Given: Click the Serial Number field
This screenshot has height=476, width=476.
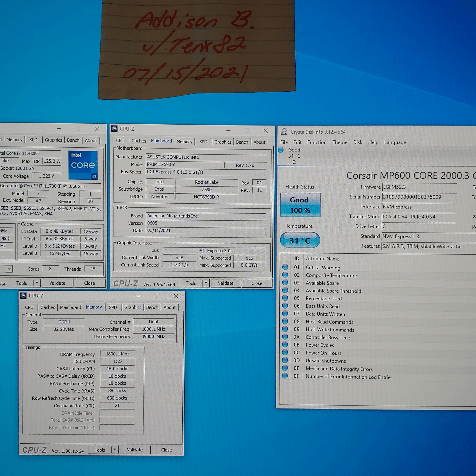Looking at the screenshot, I should click(x=419, y=197).
